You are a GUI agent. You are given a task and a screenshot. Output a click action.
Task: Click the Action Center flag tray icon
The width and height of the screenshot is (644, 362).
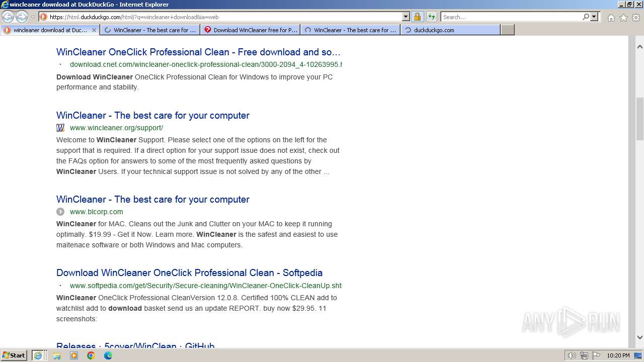[596, 355]
